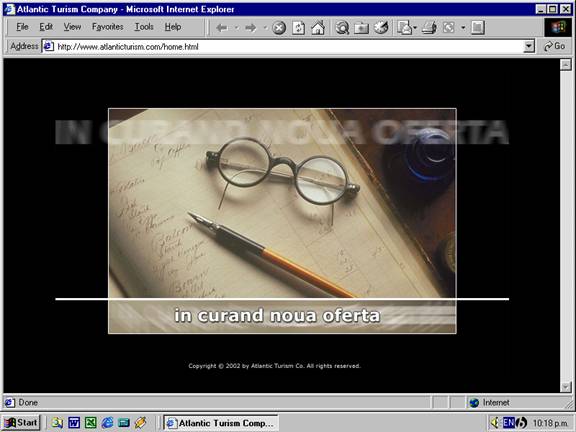Click the EN language indicator

coord(508,423)
